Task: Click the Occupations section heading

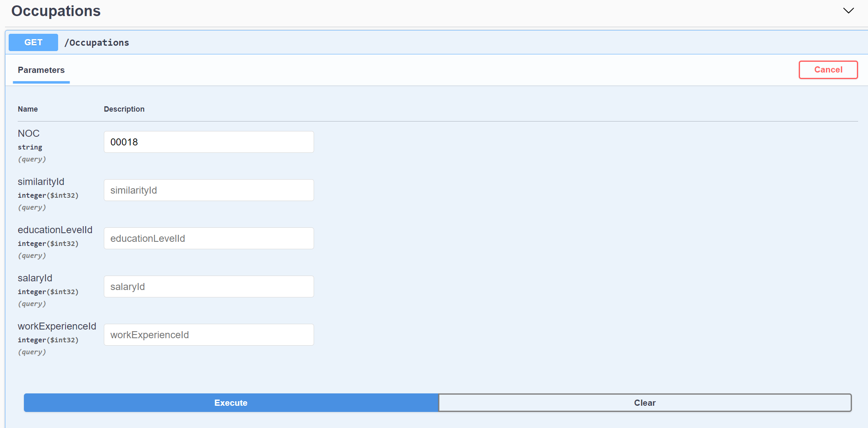Action: click(x=56, y=11)
